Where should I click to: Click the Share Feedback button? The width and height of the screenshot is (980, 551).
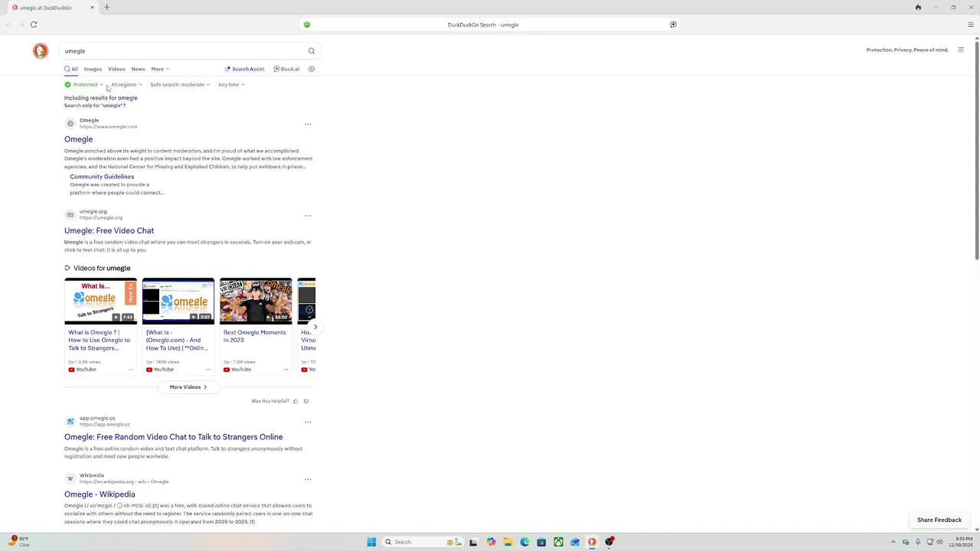tap(939, 520)
